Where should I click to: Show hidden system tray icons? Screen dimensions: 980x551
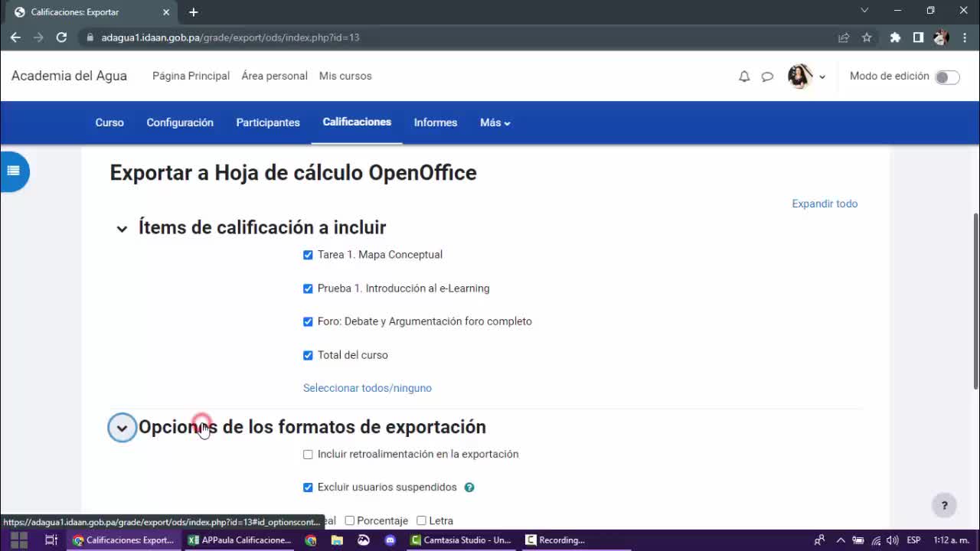click(x=841, y=540)
